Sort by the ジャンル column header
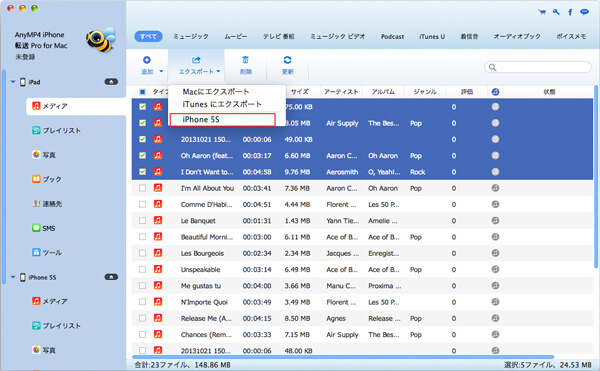Screen dimensions: 600x371 tap(425, 92)
